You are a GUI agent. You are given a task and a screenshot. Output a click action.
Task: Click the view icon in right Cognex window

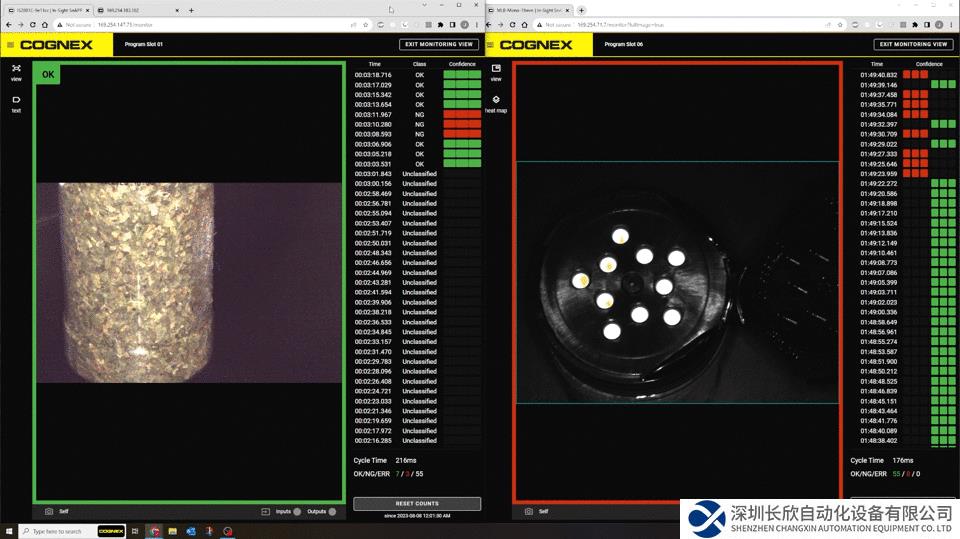[x=496, y=69]
